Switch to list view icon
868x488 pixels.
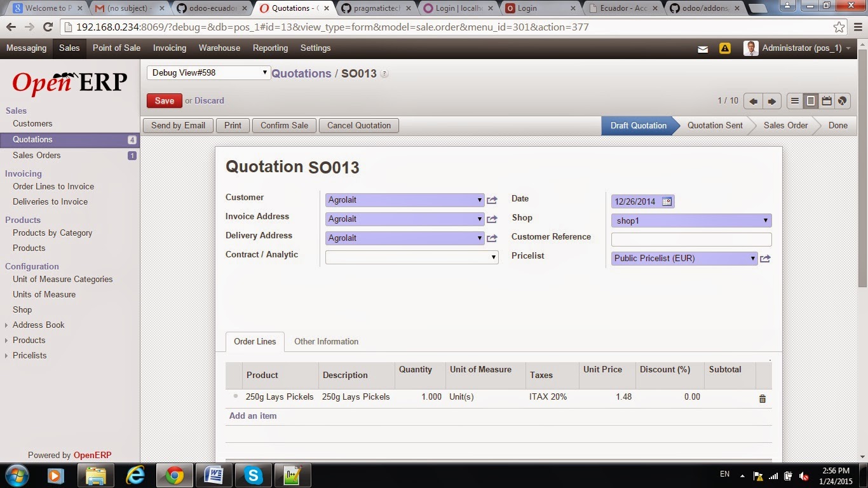[794, 101]
